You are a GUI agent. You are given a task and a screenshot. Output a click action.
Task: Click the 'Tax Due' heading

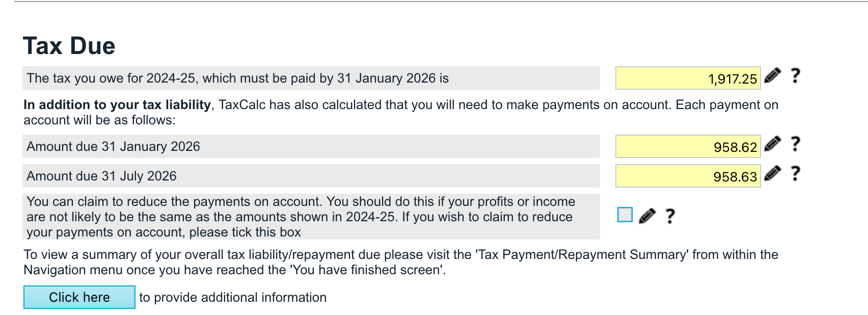point(69,46)
